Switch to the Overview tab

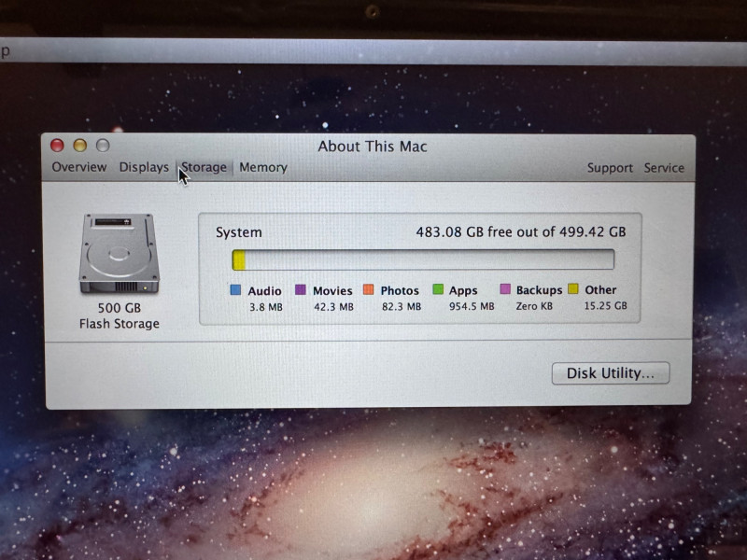(79, 168)
